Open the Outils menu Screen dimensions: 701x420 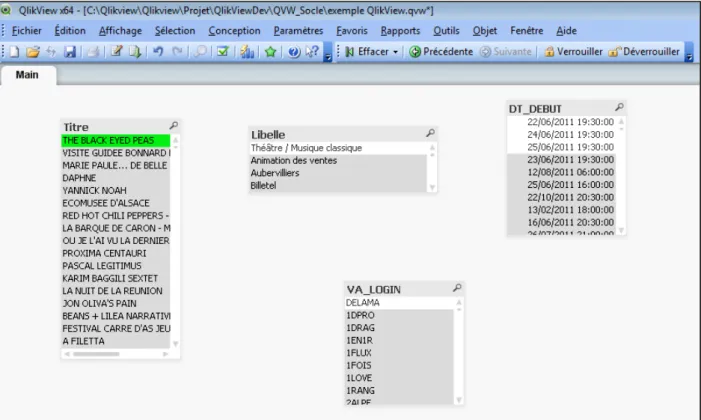446,31
